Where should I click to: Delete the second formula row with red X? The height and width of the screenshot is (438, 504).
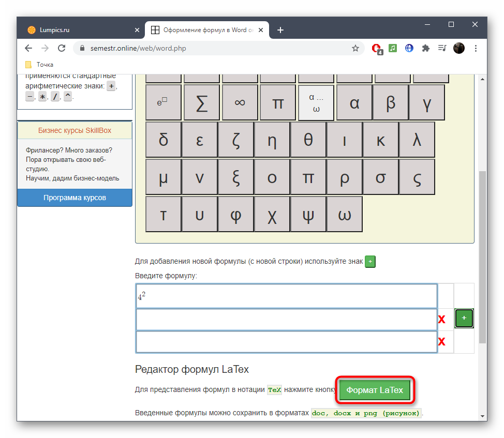tap(442, 320)
